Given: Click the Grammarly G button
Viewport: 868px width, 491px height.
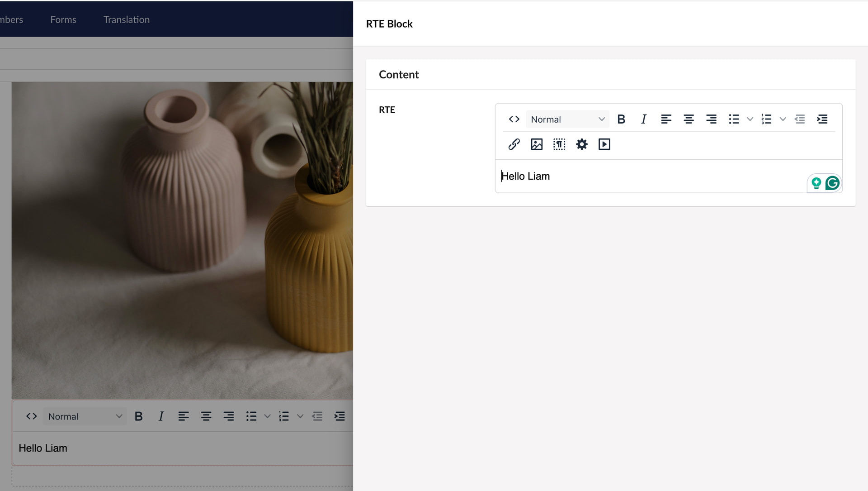Looking at the screenshot, I should (832, 183).
